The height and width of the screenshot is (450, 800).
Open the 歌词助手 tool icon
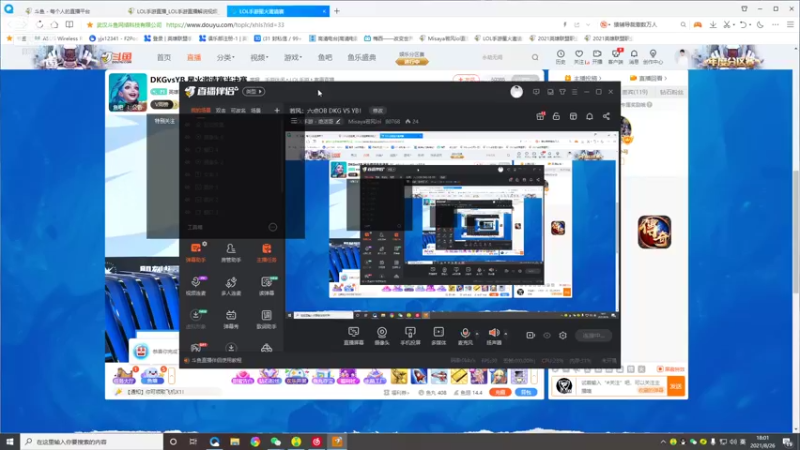tap(266, 319)
